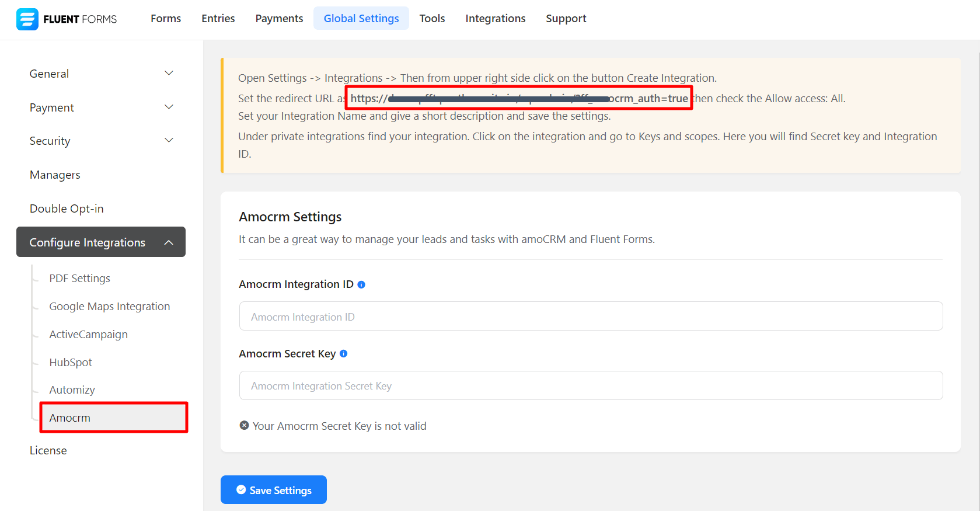Select HubSpot in the integrations list
980x511 pixels.
(x=71, y=362)
